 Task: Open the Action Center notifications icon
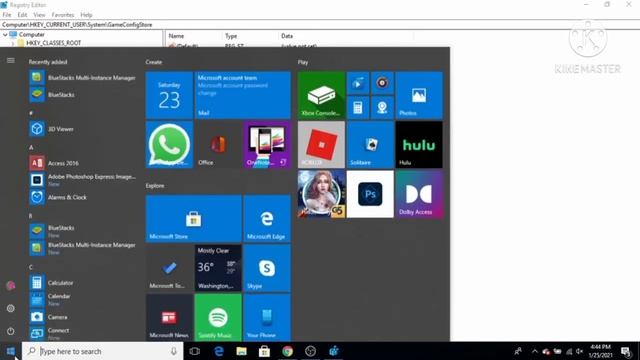(x=626, y=351)
